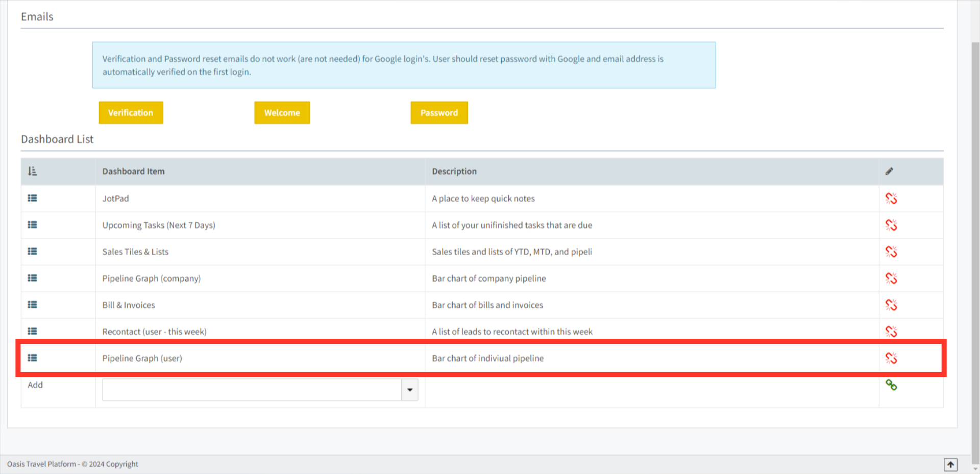Click the list icon beside Bill & Invoices
Image resolution: width=980 pixels, height=474 pixels.
tap(32, 305)
